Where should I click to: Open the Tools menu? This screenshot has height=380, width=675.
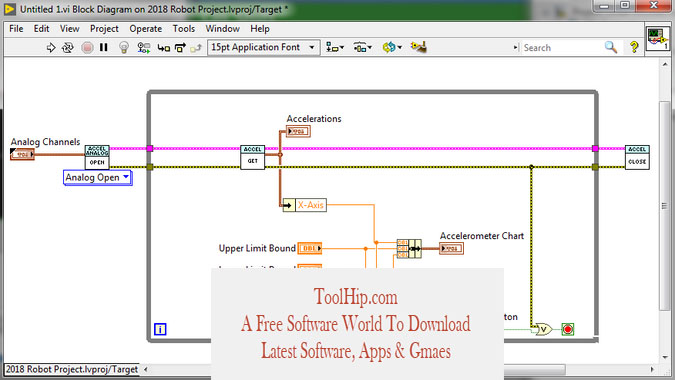[x=184, y=29]
